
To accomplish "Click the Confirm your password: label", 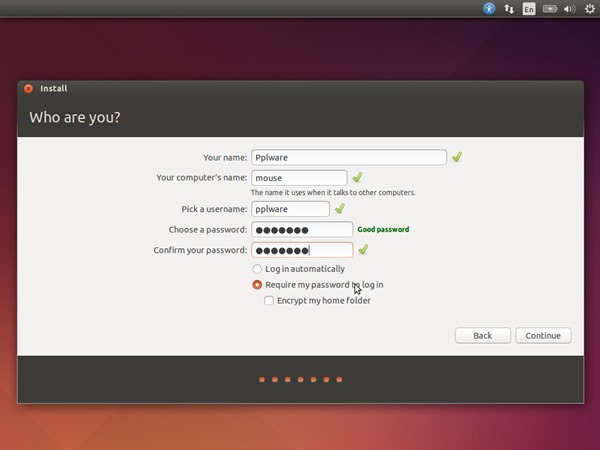I will [200, 250].
